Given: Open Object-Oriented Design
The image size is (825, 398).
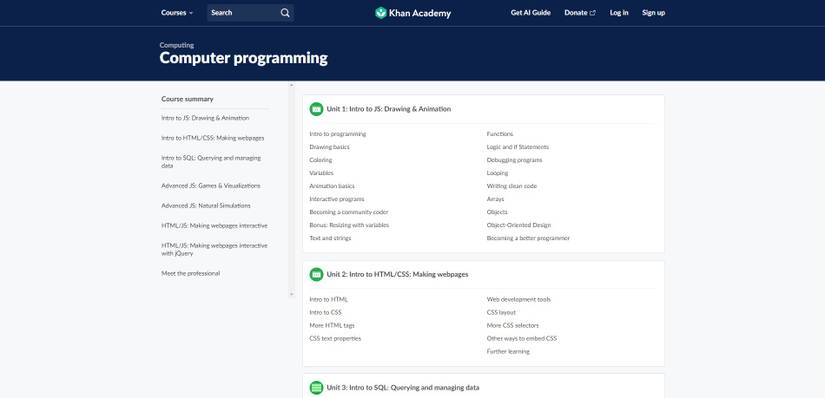Looking at the screenshot, I should 519,225.
